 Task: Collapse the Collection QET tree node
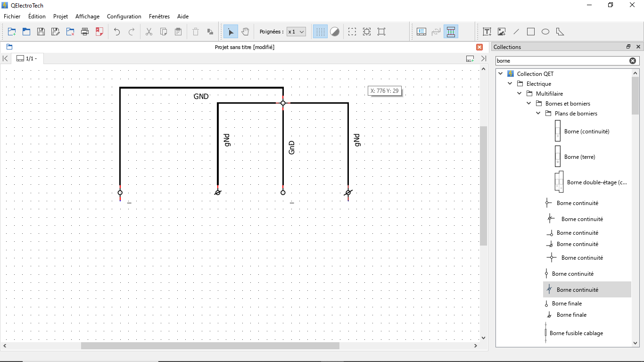[x=501, y=74]
